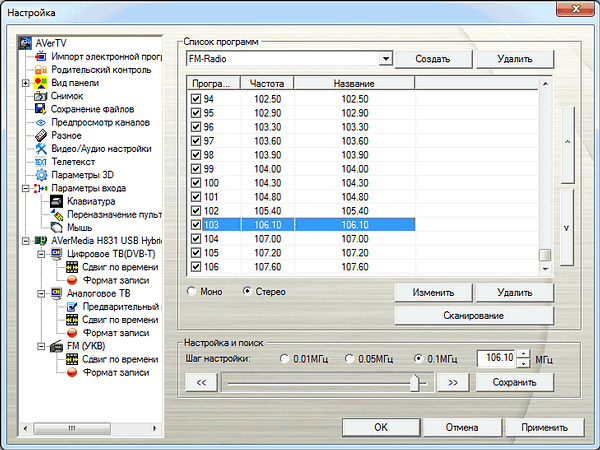
Task: Click the Сканирование button
Action: click(474, 316)
